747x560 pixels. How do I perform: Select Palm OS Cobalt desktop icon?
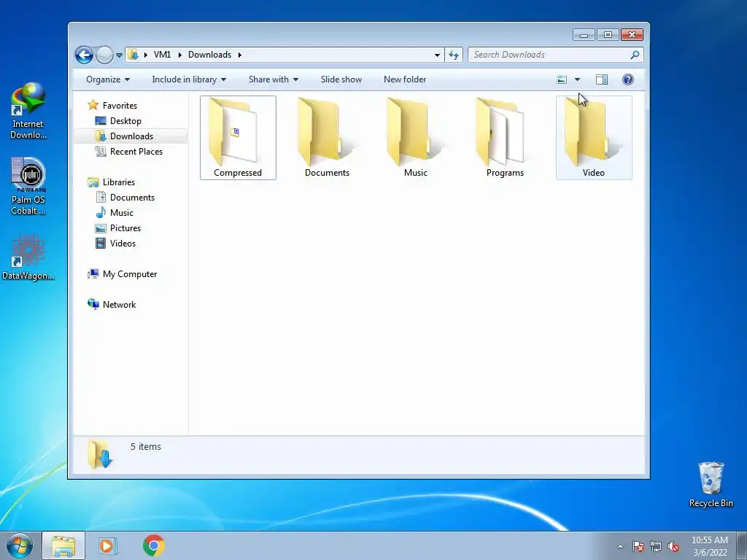coord(28,186)
